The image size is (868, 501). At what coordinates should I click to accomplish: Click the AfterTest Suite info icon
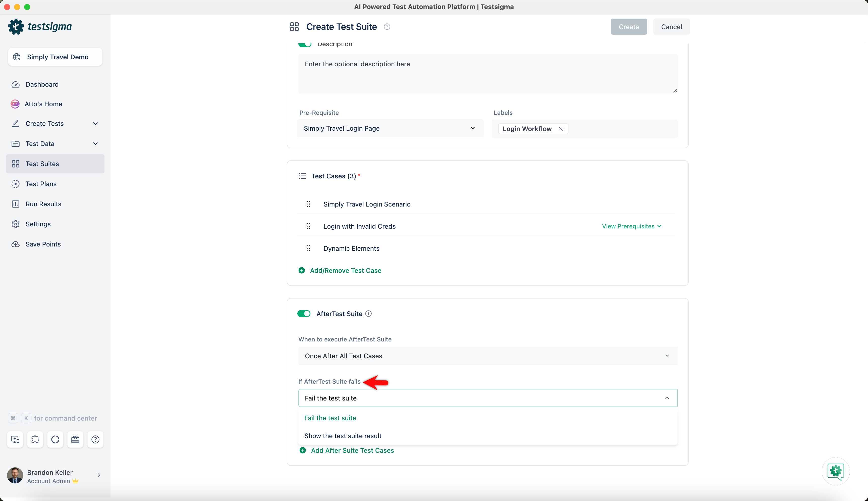click(x=368, y=314)
